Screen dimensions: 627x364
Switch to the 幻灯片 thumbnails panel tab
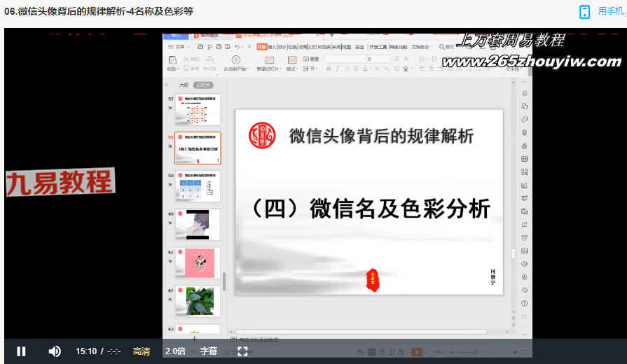203,85
